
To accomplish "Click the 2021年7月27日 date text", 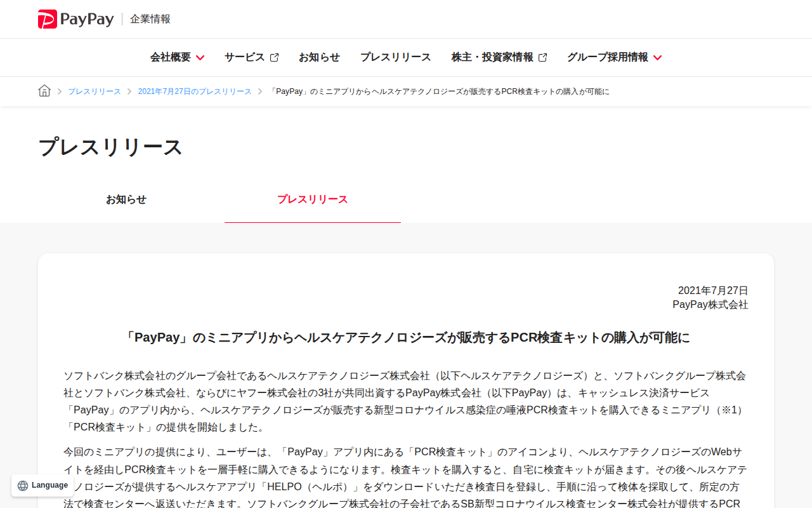I will [x=713, y=291].
